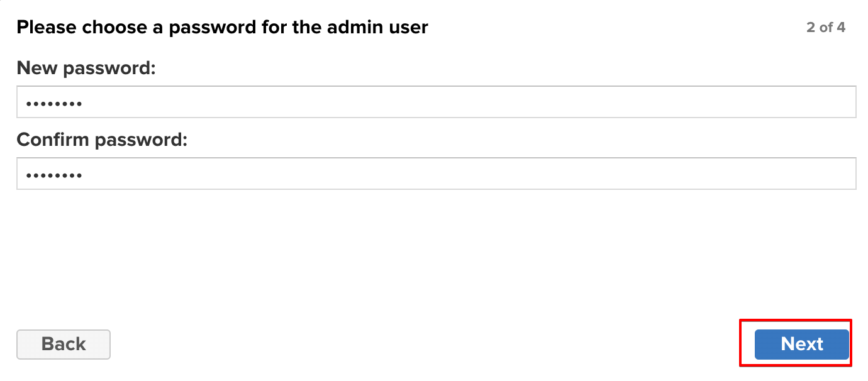868x381 pixels.
Task: Click the masked dots in New password
Action: click(x=54, y=102)
